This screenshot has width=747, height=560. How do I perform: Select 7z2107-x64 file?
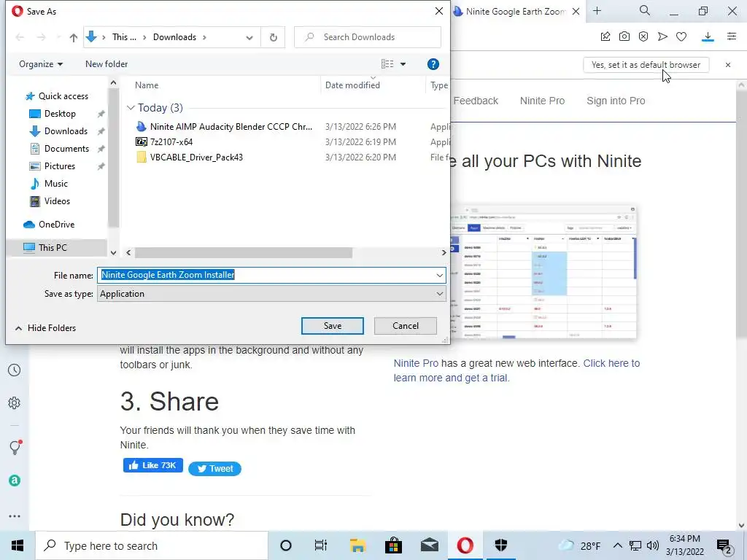171,142
